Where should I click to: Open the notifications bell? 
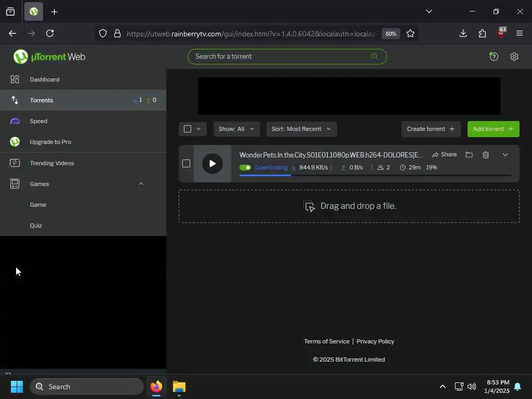pos(518,387)
